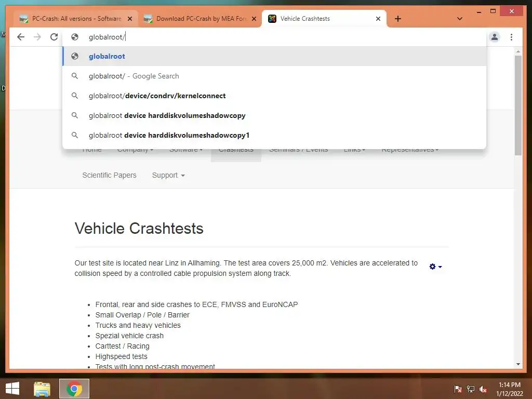Select the harddiskvolumeshadowcopy1 suggestion
Viewport: 532px width, 399px height.
click(x=274, y=135)
